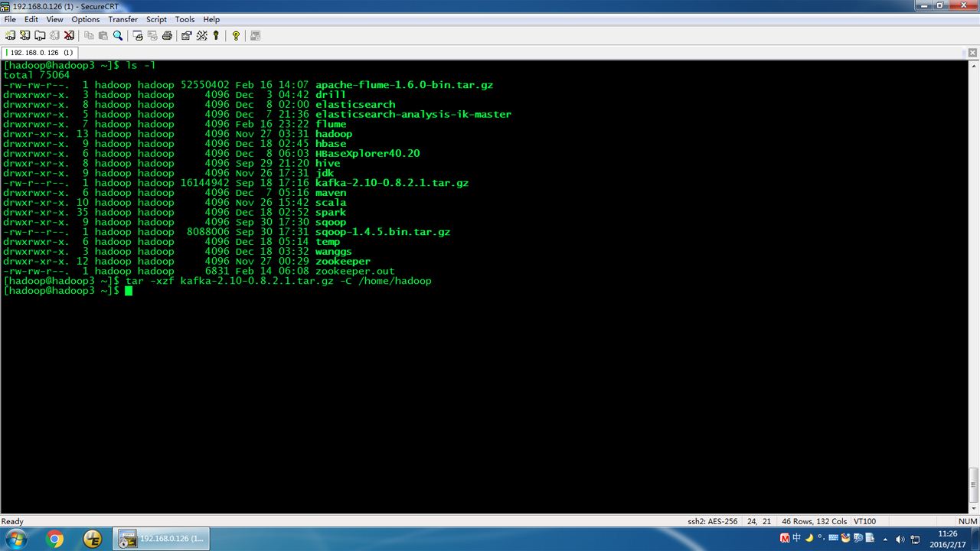The height and width of the screenshot is (551, 980).
Task: Click the moon icon in tray
Action: tap(809, 538)
